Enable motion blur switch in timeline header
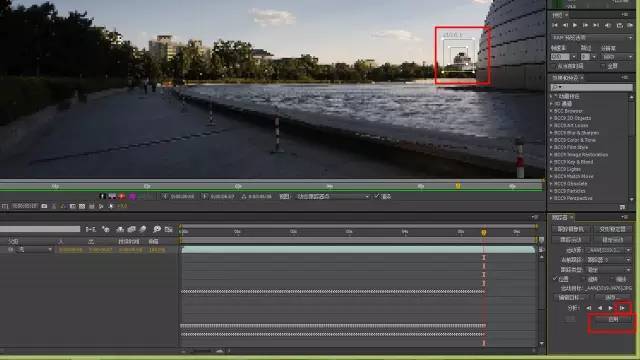This screenshot has height=360, width=640. (142, 230)
